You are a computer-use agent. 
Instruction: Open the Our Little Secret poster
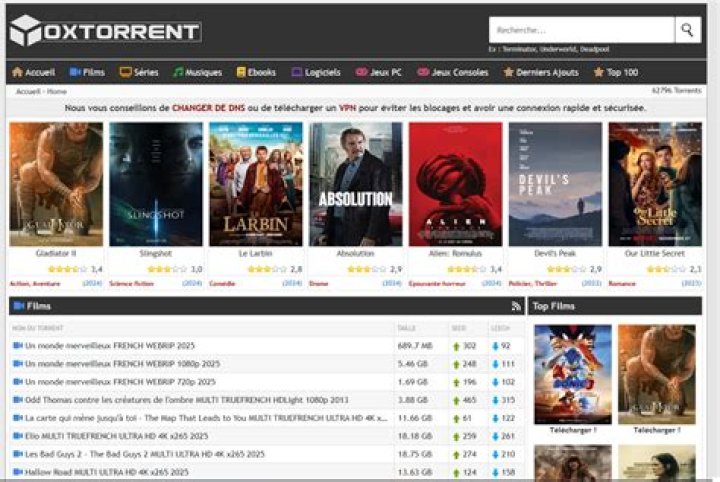click(655, 184)
